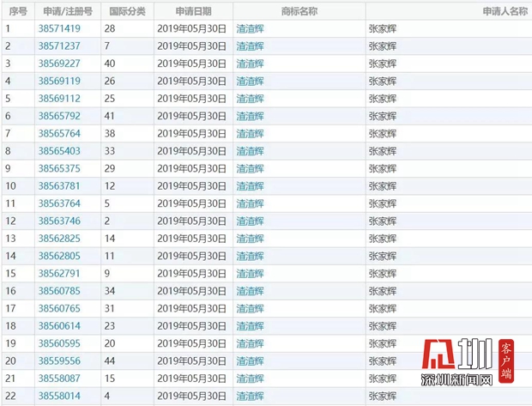
Task: Click application number 38569227
Action: [x=59, y=64]
